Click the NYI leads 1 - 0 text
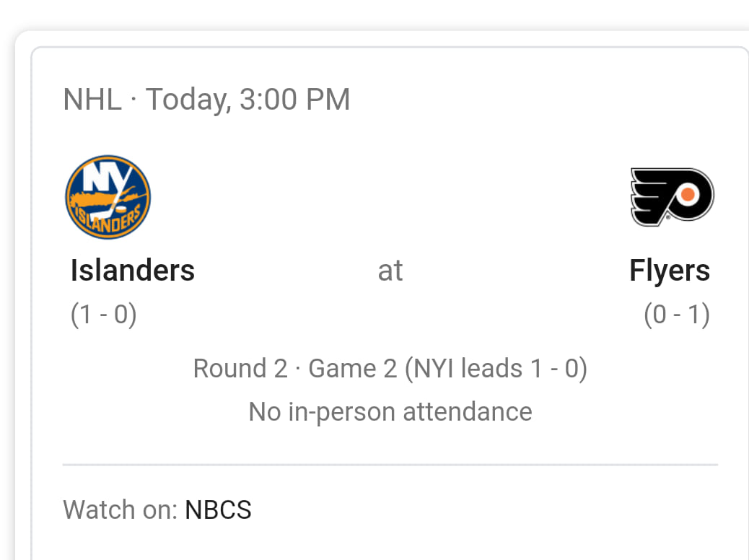 (x=496, y=369)
